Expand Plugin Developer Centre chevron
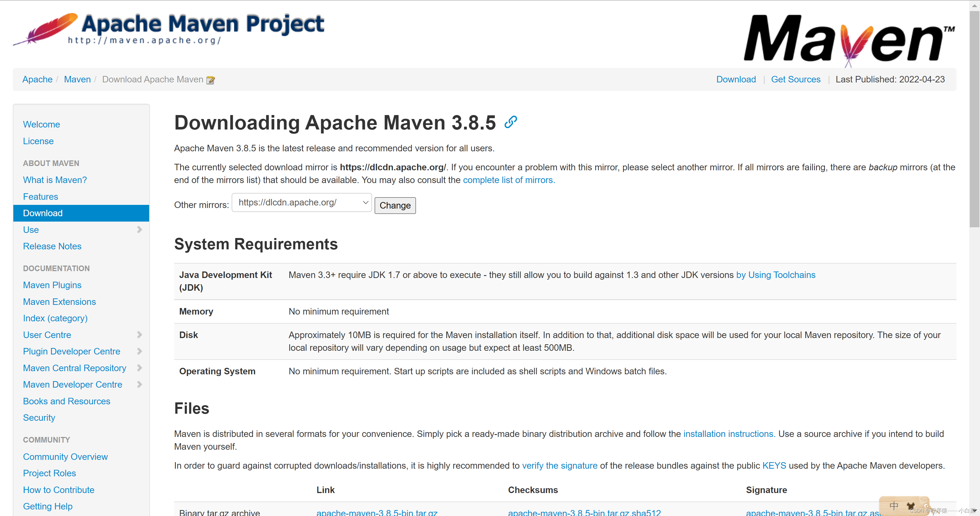Image resolution: width=980 pixels, height=516 pixels. (139, 351)
